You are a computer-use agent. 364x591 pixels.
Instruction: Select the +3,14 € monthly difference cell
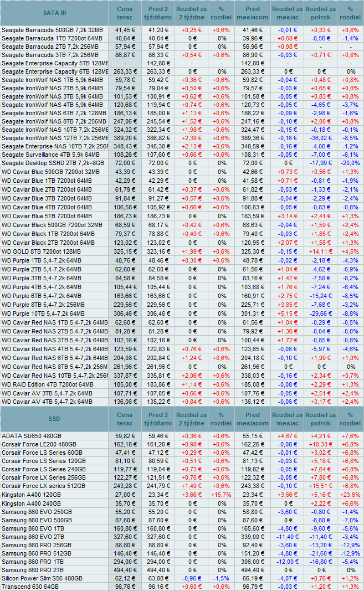(x=288, y=216)
